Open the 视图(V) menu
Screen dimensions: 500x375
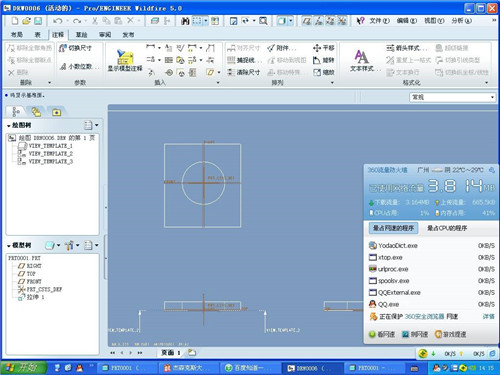[x=434, y=21]
